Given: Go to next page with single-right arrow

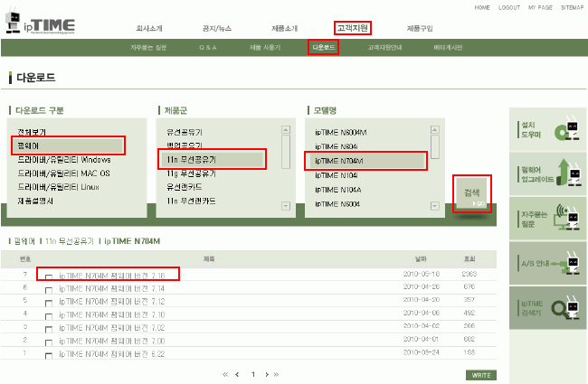Looking at the screenshot, I should point(267,374).
